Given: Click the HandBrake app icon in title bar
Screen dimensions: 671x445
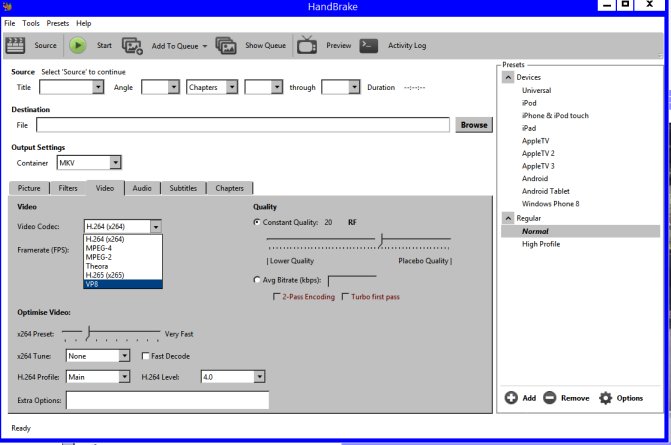Looking at the screenshot, I should pos(7,6).
